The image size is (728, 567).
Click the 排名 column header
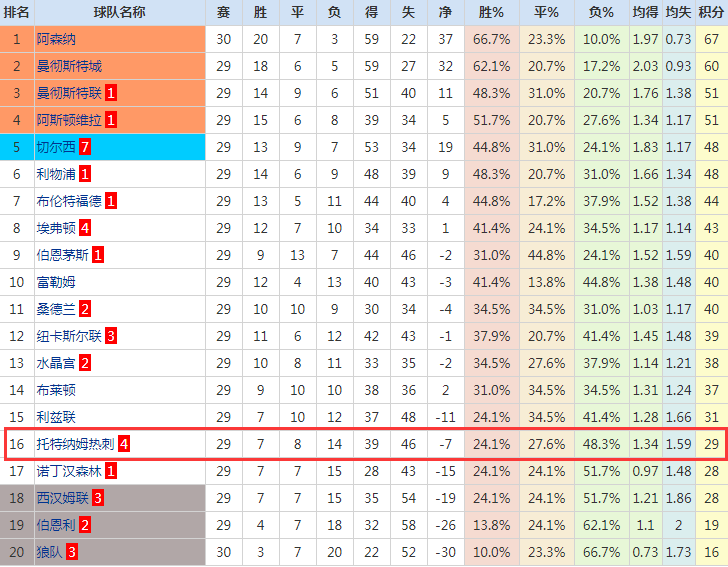point(17,13)
